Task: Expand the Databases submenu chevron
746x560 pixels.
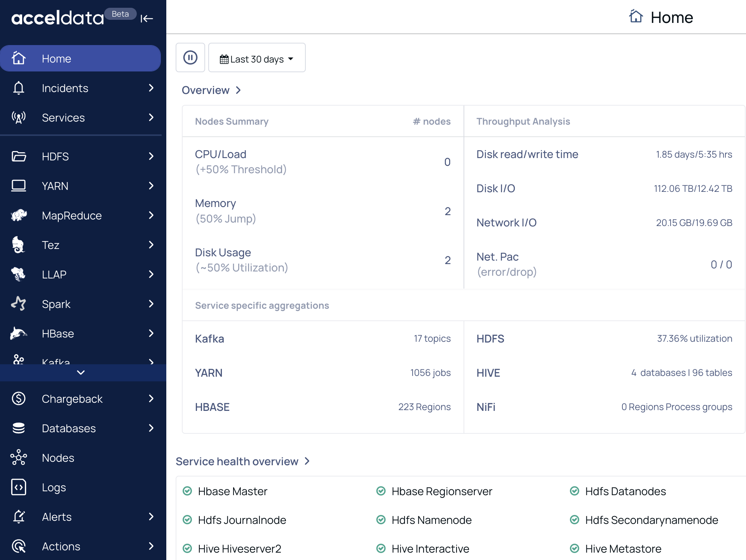Action: [x=151, y=428]
